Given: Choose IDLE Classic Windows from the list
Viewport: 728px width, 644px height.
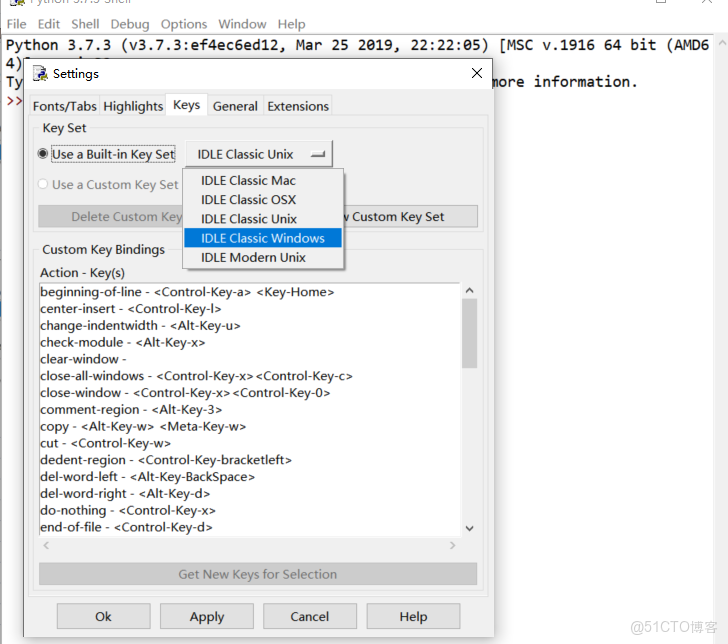Looking at the screenshot, I should 263,238.
